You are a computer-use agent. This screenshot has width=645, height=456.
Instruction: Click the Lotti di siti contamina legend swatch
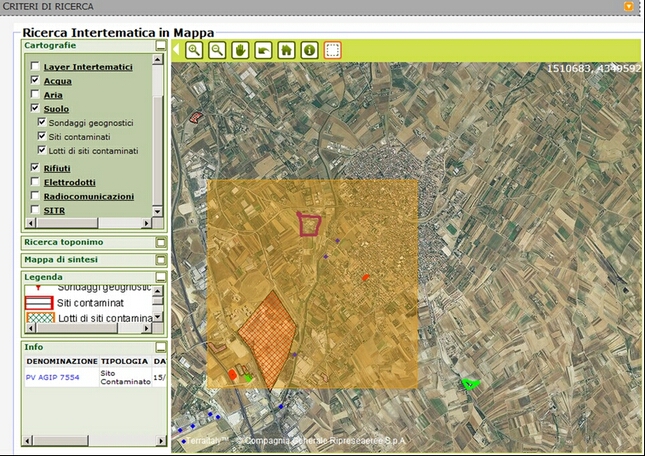pyautogui.click(x=40, y=318)
